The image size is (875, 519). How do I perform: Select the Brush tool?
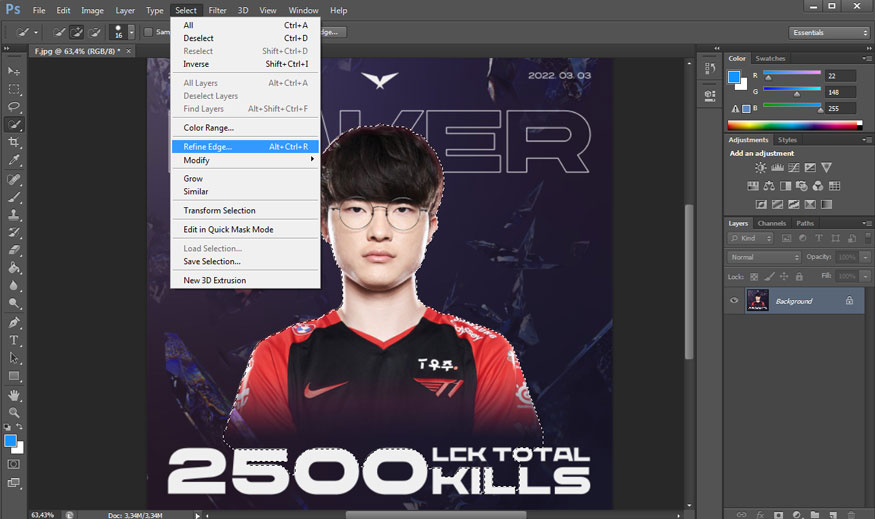click(14, 197)
